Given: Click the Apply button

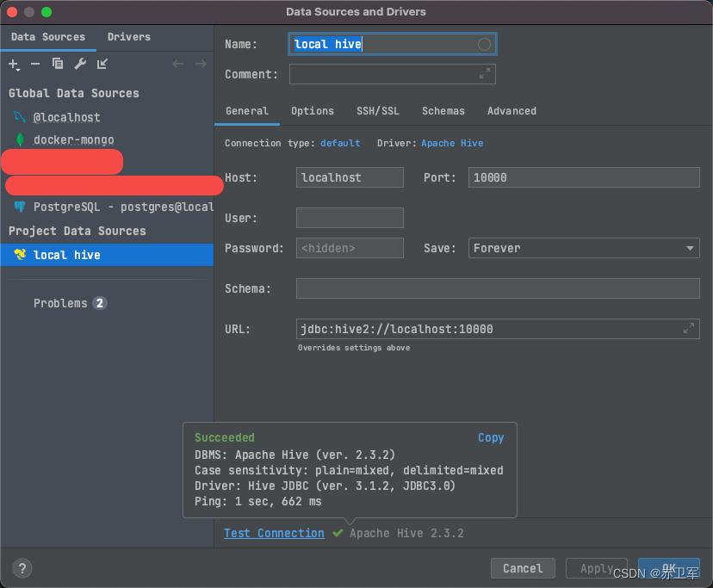Looking at the screenshot, I should click(x=597, y=568).
